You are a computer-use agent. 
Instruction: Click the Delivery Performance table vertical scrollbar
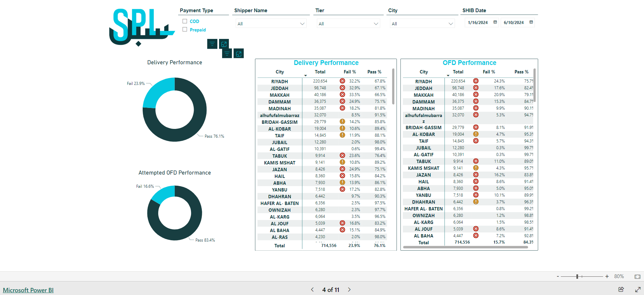pos(393,87)
